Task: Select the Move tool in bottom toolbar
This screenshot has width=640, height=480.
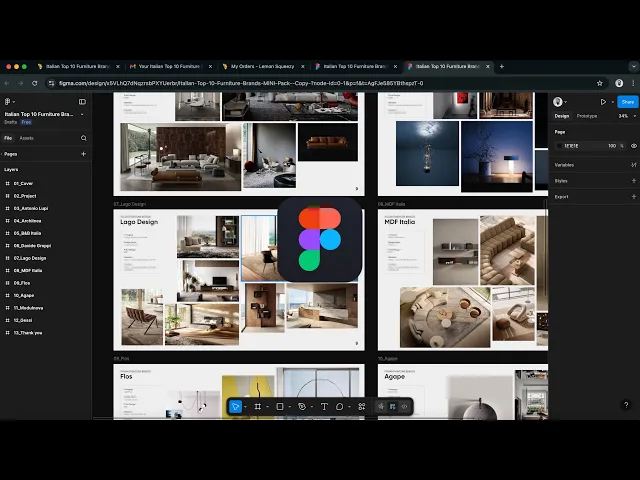Action: [x=236, y=407]
